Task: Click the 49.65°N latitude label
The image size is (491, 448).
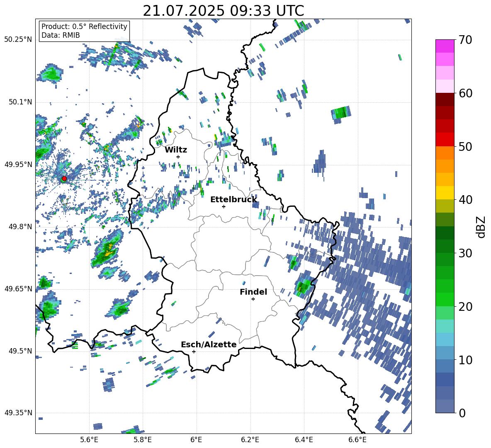Action: [x=18, y=288]
